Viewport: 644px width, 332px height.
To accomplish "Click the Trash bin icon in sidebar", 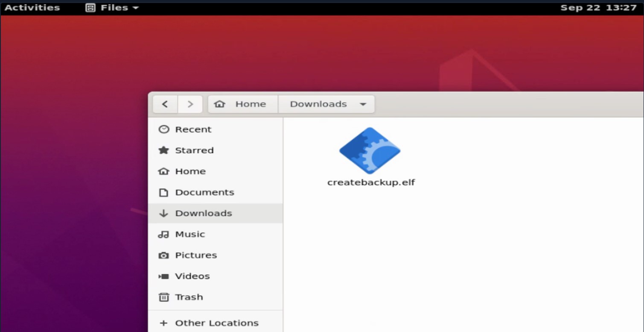I will point(164,297).
